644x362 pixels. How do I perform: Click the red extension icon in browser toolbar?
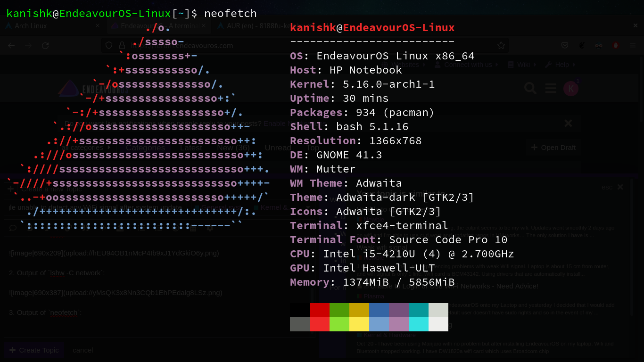[615, 46]
